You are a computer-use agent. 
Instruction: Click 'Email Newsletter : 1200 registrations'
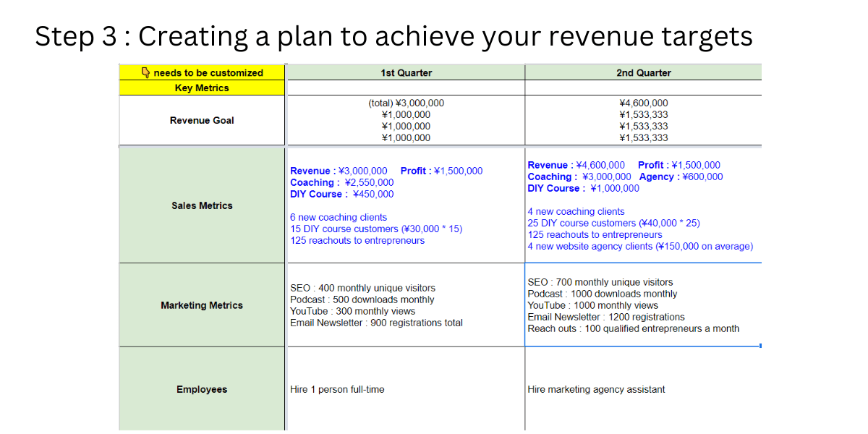click(x=606, y=318)
